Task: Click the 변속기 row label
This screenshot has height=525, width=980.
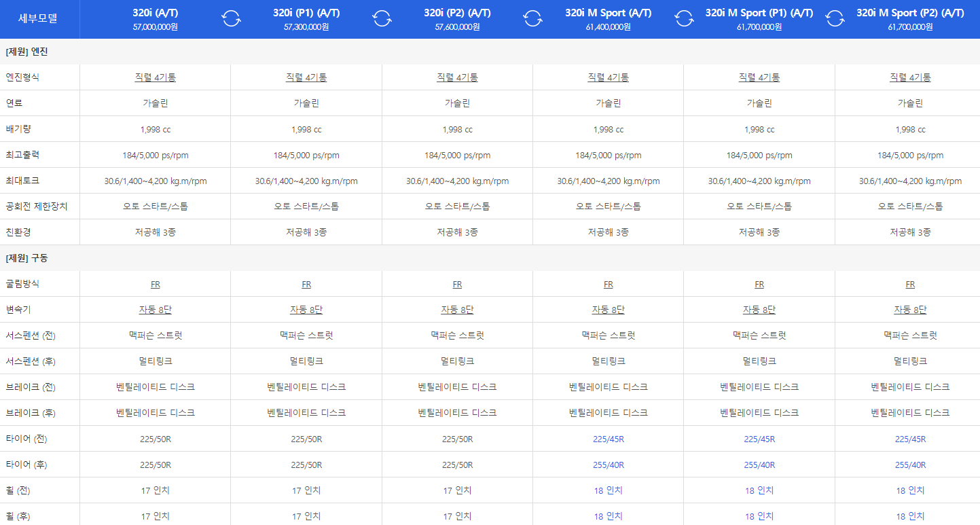Action: [18, 310]
